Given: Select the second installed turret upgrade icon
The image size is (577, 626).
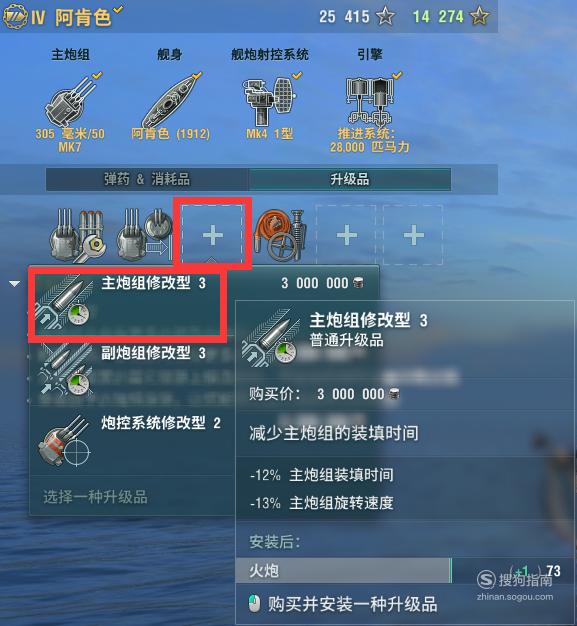Looking at the screenshot, I should tap(144, 235).
